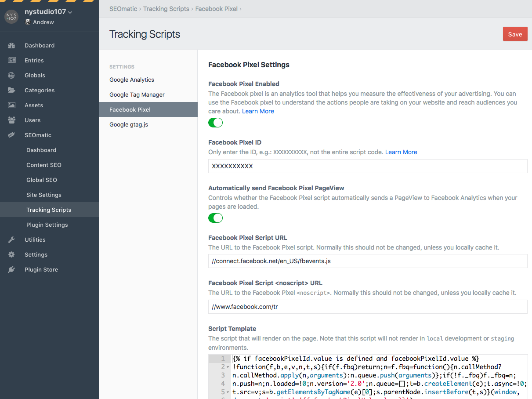532x399 pixels.
Task: Click the Plugin Store plug icon
Action: (11, 269)
